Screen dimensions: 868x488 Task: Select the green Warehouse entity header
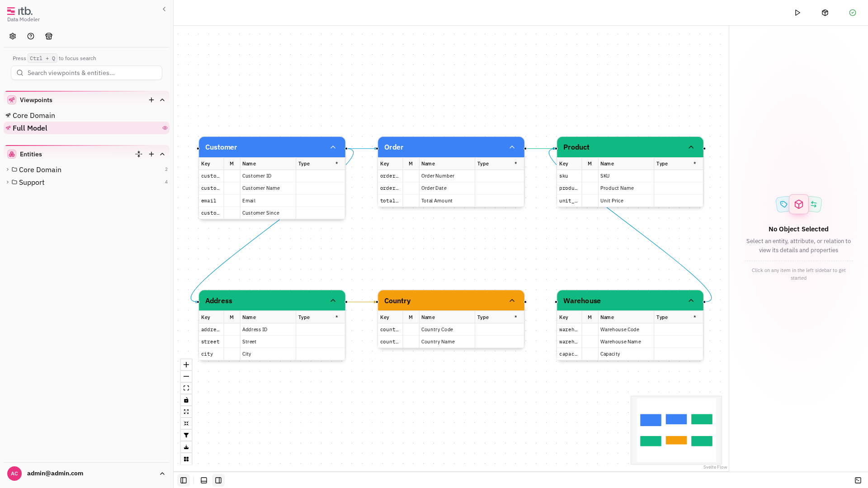630,301
